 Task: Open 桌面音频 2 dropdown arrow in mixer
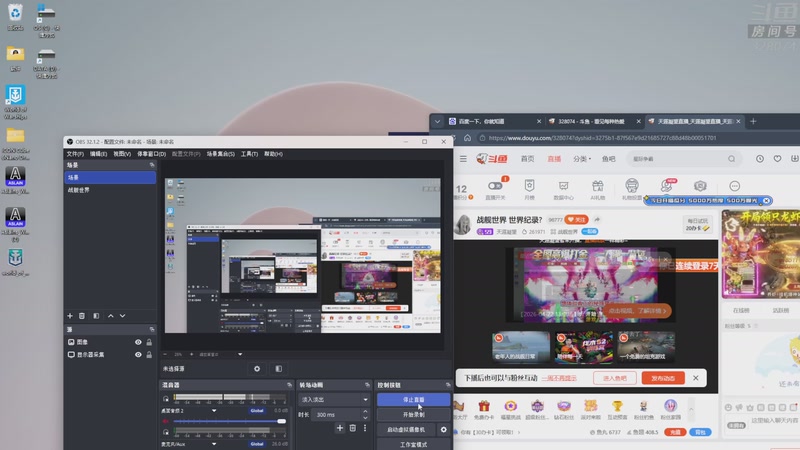click(214, 410)
